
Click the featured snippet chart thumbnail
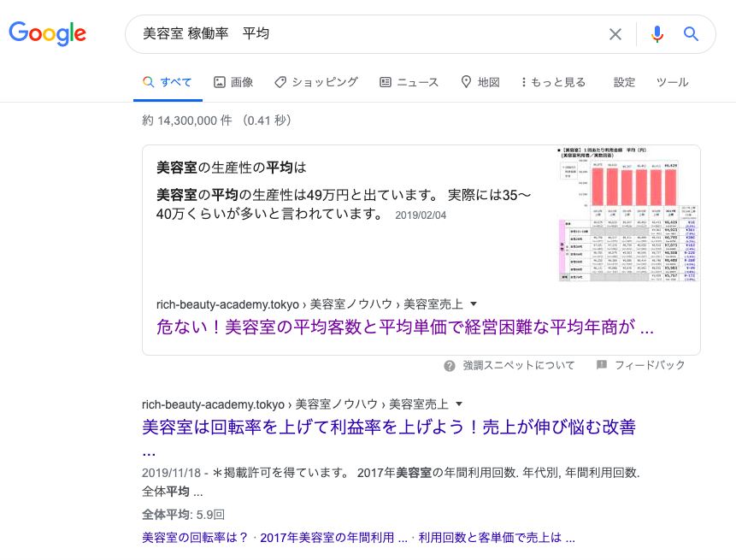pos(627,214)
